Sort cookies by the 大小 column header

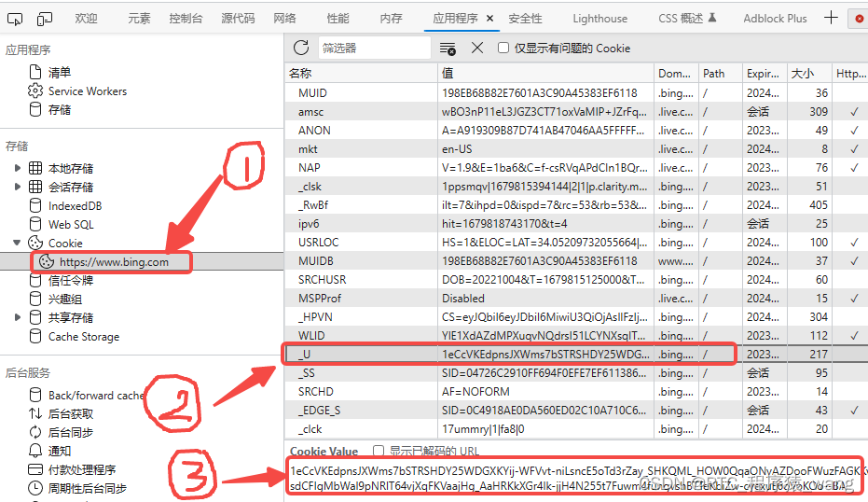click(803, 73)
